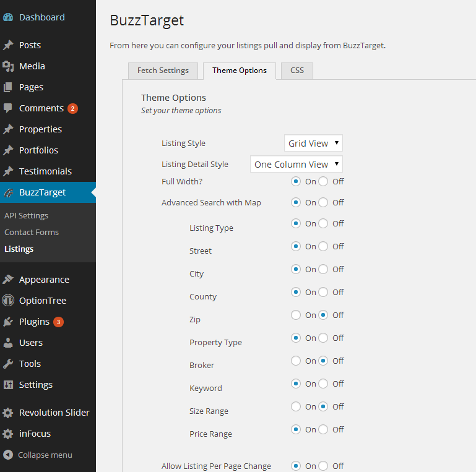Viewport: 476px width, 472px height.
Task: Set County to Off
Action: click(x=323, y=292)
